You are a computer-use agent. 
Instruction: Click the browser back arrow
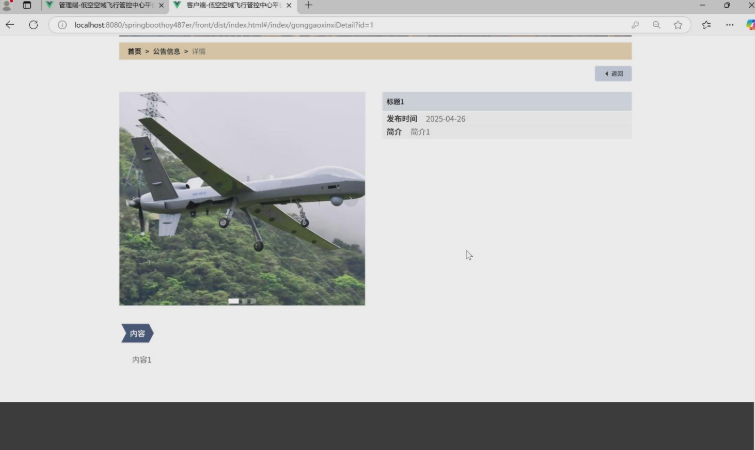10,25
